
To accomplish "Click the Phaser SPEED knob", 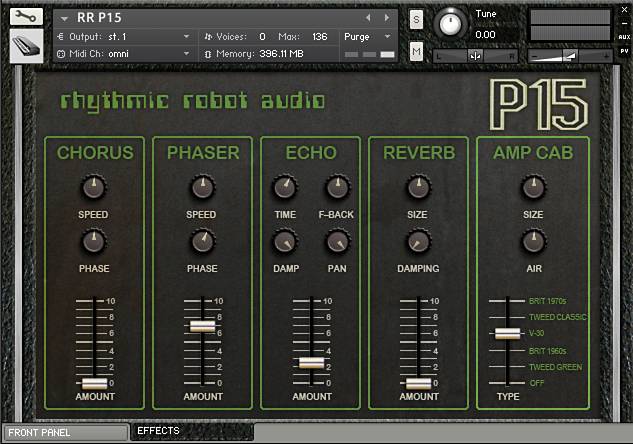I will 202,188.
